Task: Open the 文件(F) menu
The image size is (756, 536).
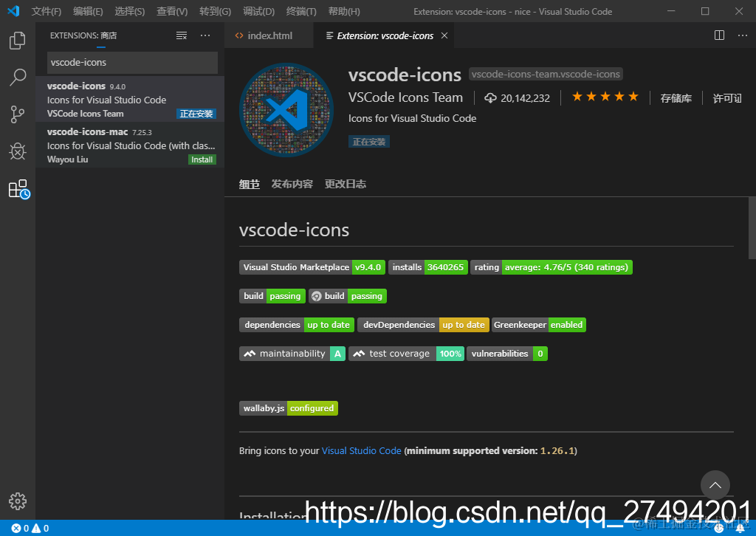Action: coord(47,11)
